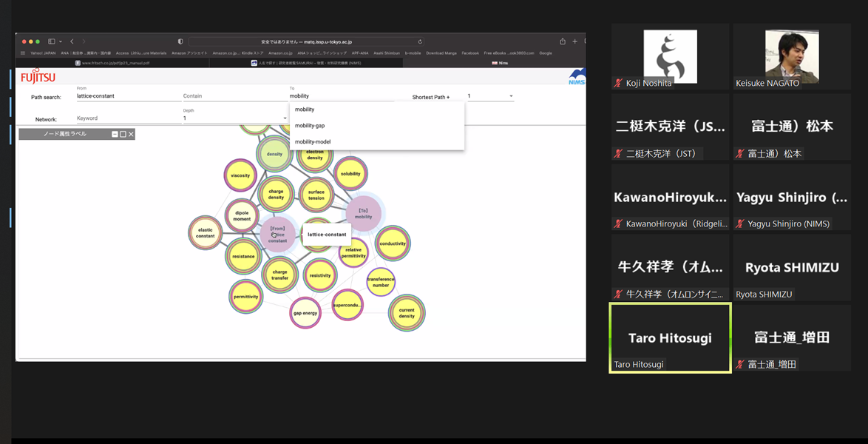Click the browser back arrow
Screen dimensions: 868x444
coord(72,41)
